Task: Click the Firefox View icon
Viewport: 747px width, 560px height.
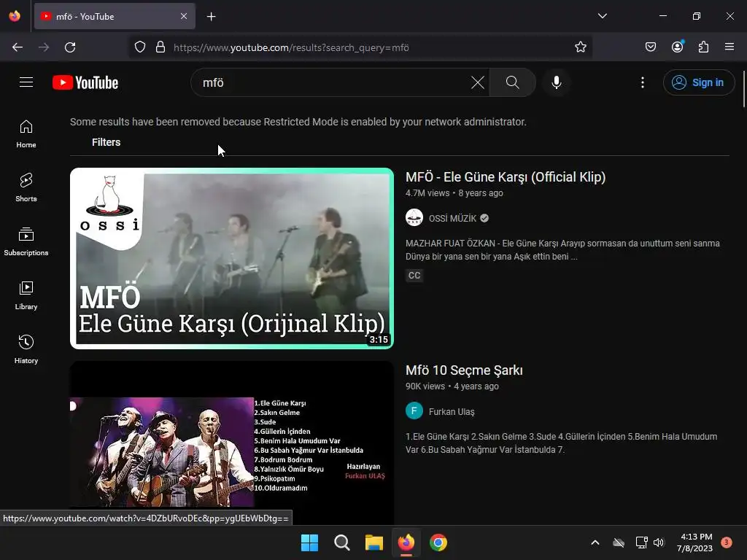Action: point(15,16)
